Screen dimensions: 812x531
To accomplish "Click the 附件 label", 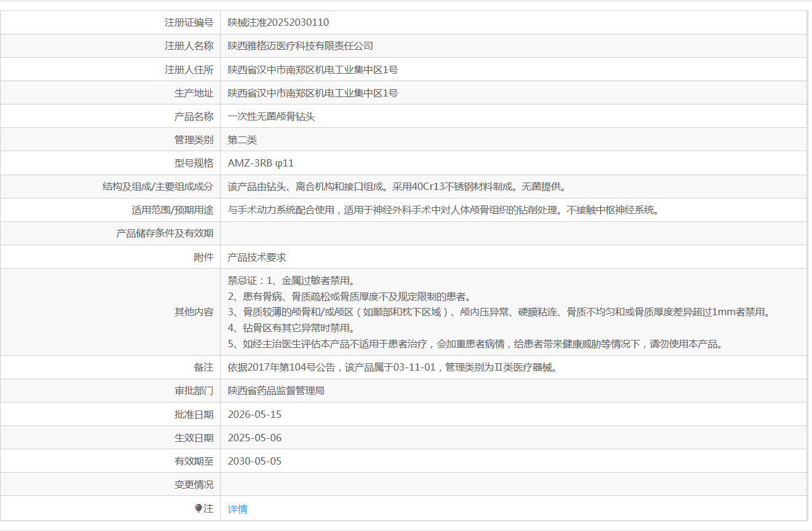I will pos(204,257).
